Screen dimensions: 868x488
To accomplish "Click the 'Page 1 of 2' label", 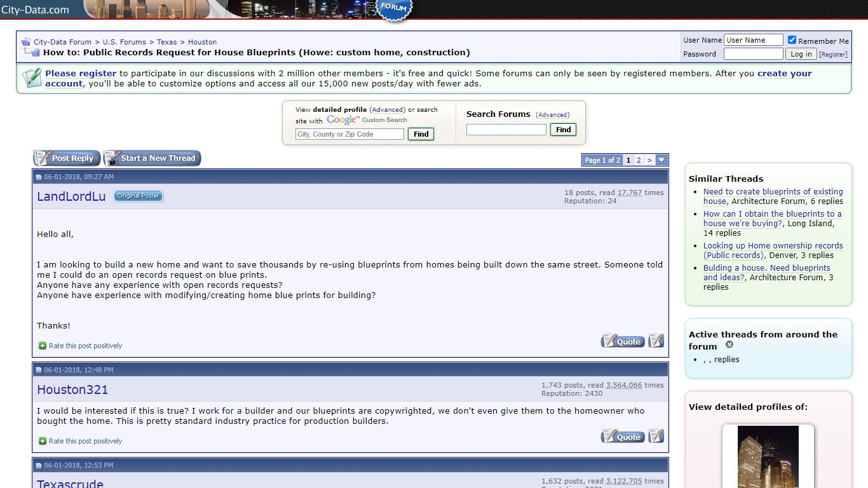I will (602, 160).
